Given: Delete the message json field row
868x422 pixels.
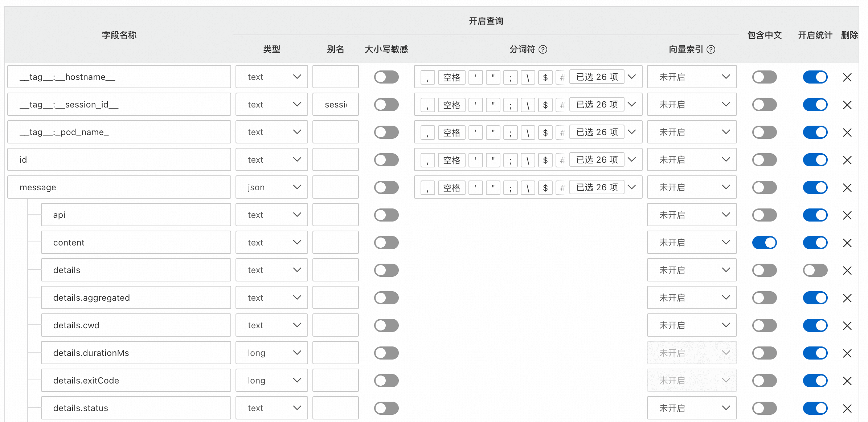Looking at the screenshot, I should pos(847,188).
